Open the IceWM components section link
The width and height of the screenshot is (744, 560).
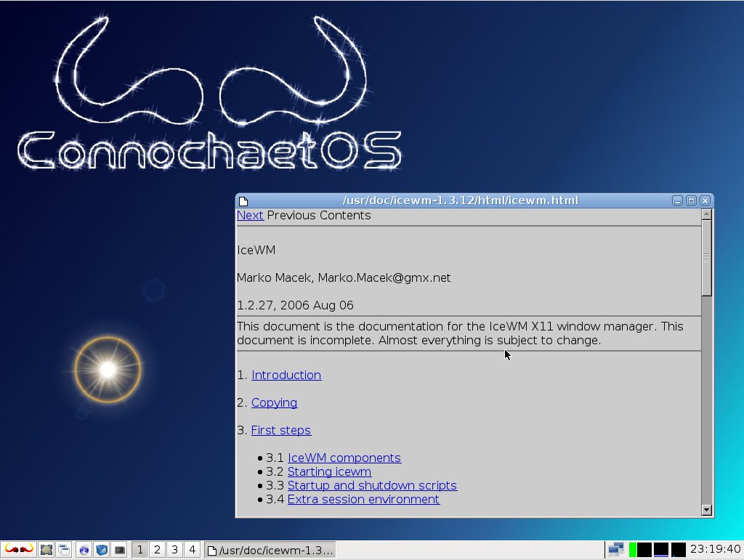coord(344,458)
